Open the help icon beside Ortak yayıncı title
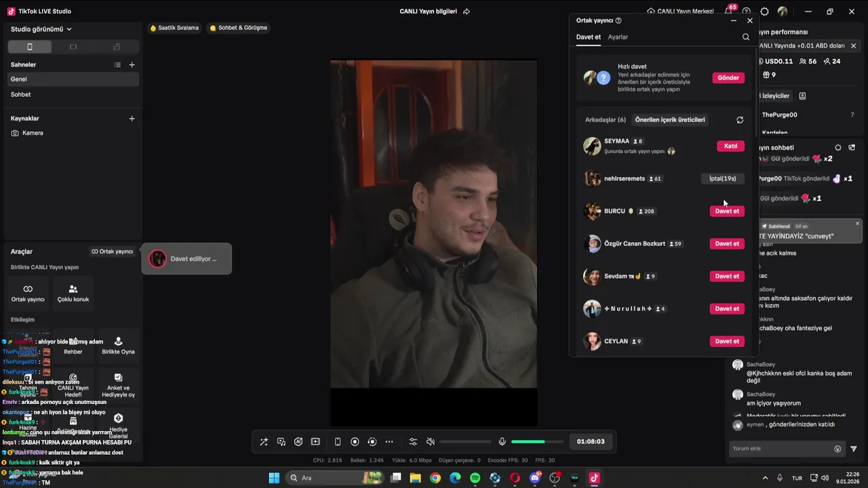The image size is (868, 488). pos(618,21)
